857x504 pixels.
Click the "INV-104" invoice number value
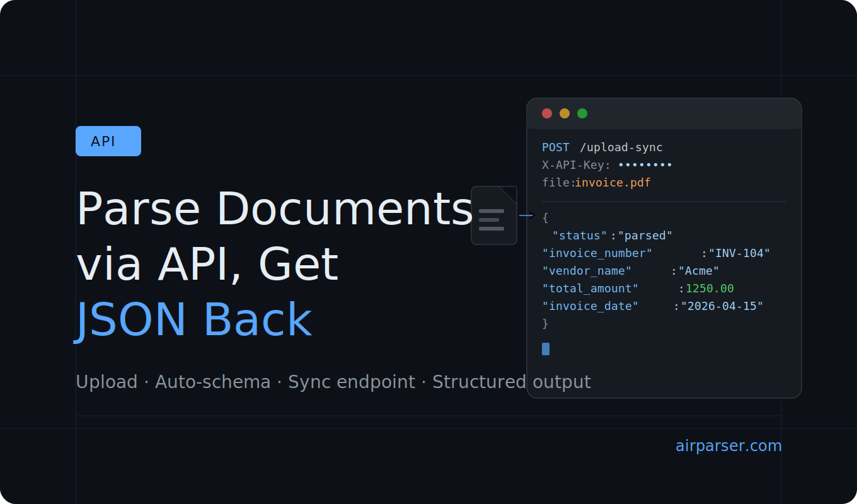click(x=739, y=253)
